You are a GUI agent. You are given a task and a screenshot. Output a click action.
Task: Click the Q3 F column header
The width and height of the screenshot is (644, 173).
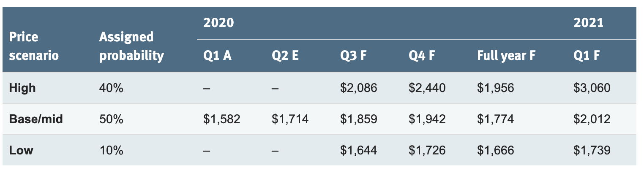click(354, 56)
